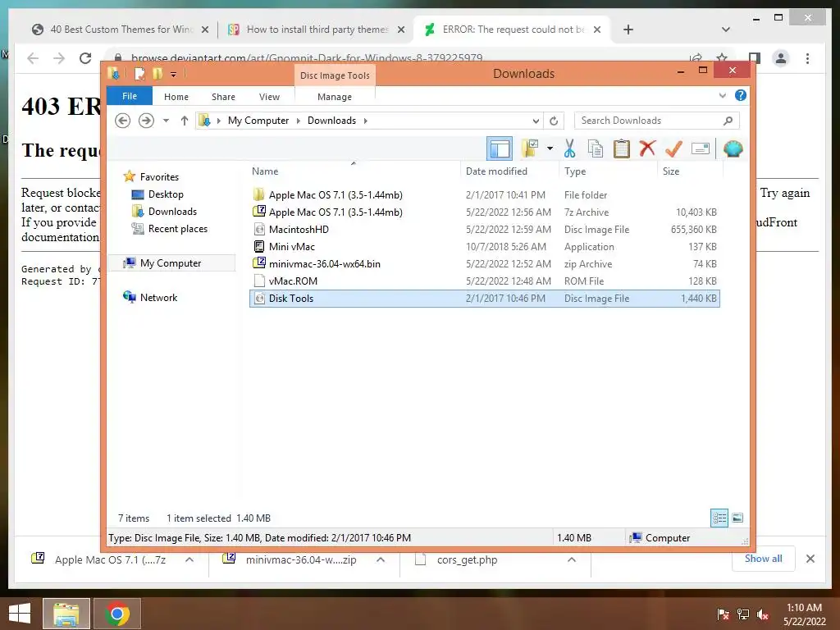
Task: Open a new Chrome tab
Action: pos(628,30)
